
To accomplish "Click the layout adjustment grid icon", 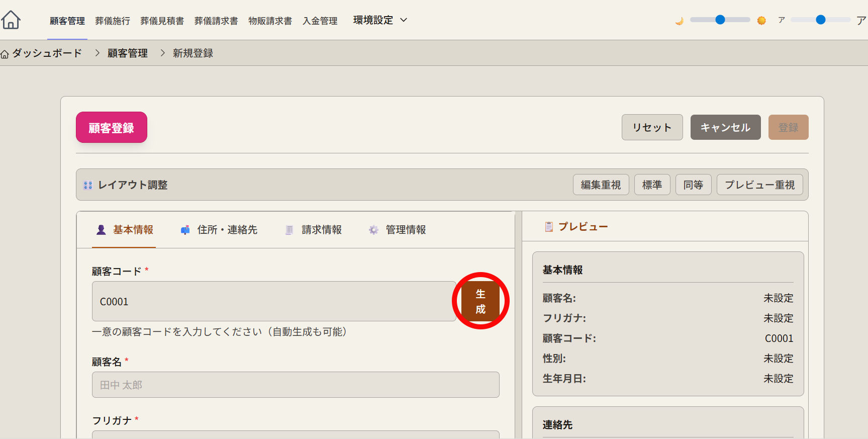I will coord(88,185).
